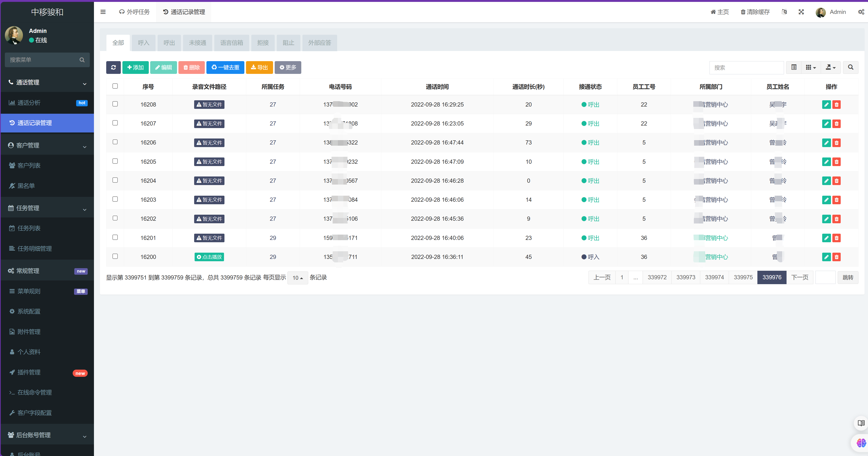Check the row 16205 checkbox
This screenshot has width=868, height=456.
coord(115,161)
